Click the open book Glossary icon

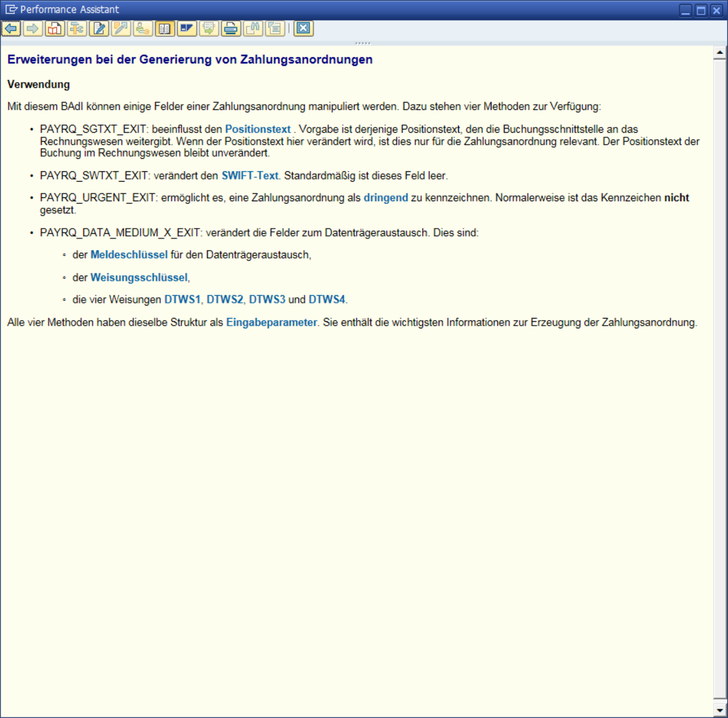(165, 28)
